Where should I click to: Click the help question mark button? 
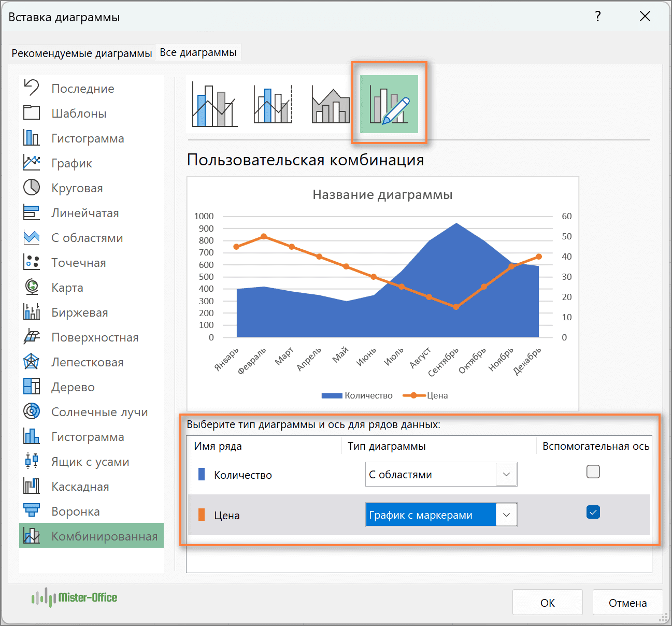coord(598,17)
